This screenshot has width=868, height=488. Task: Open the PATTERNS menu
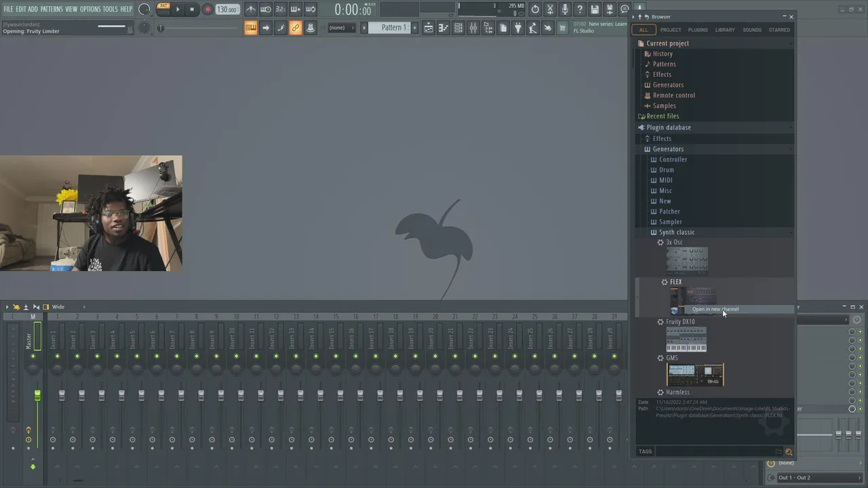[x=52, y=9]
